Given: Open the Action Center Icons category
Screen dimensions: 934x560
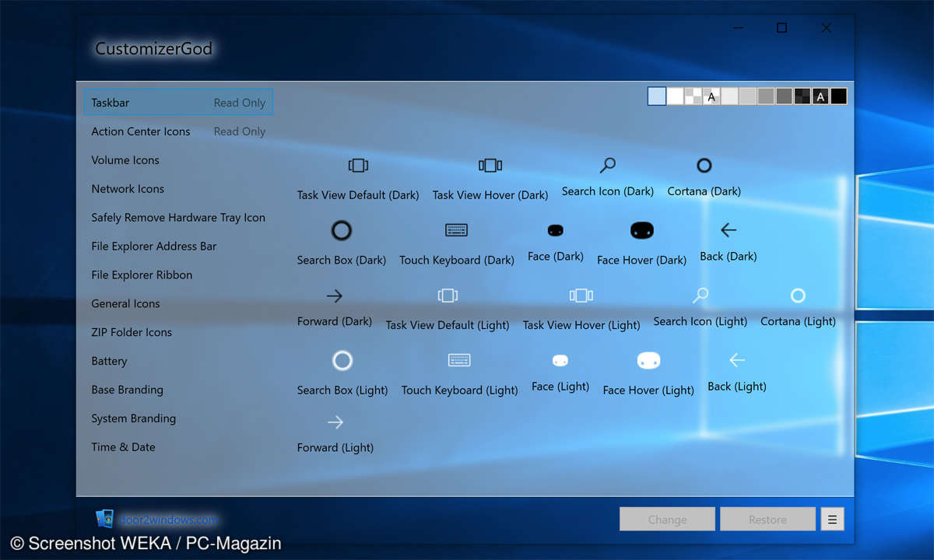Looking at the screenshot, I should [x=178, y=131].
